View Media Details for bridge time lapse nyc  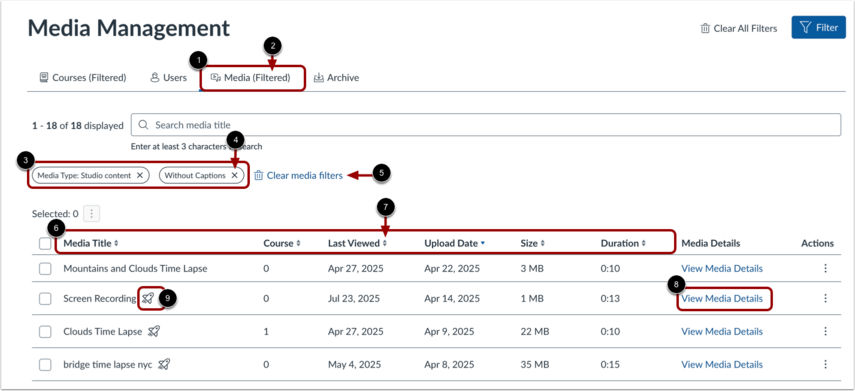point(722,364)
